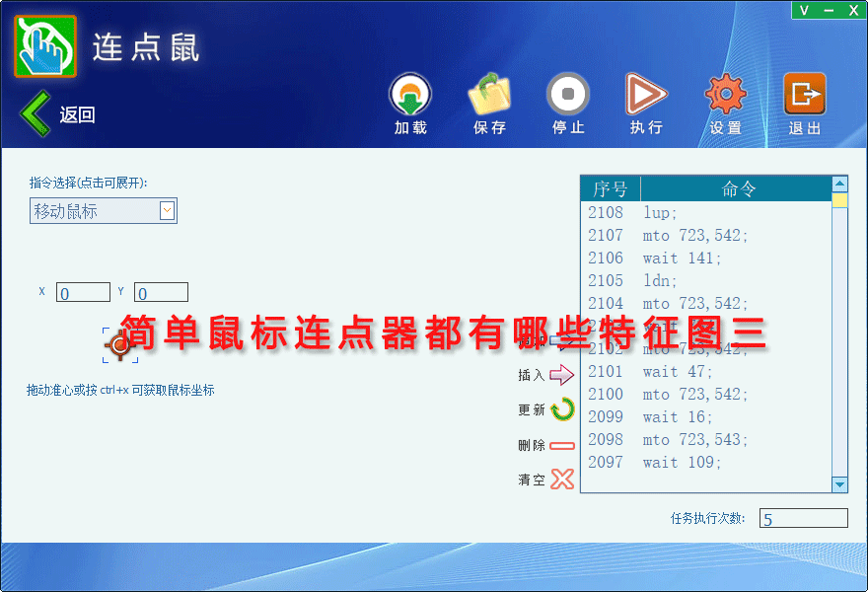The width and height of the screenshot is (868, 592).
Task: Exit the app via 退出 icon
Action: click(x=804, y=94)
